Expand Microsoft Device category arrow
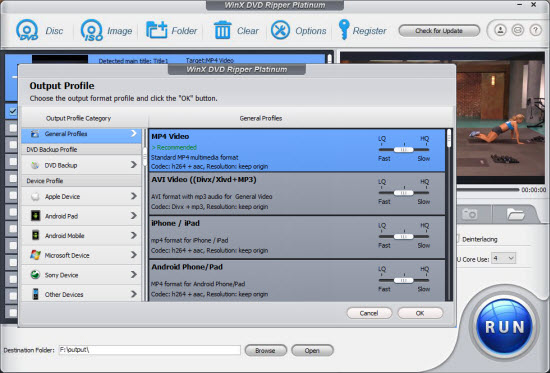Image resolution: width=550 pixels, height=373 pixels. point(134,254)
